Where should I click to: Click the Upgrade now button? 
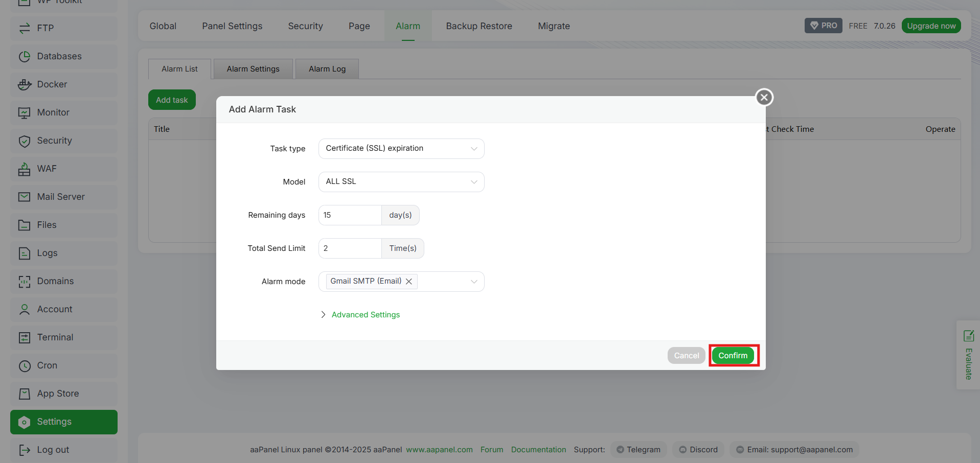click(x=931, y=26)
